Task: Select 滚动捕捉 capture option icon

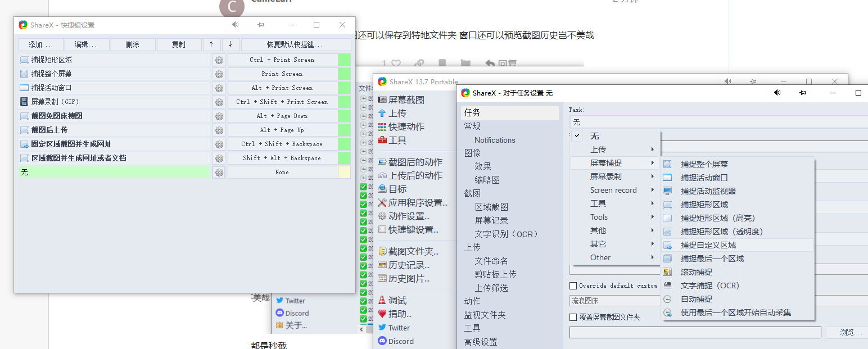Action: tap(667, 272)
